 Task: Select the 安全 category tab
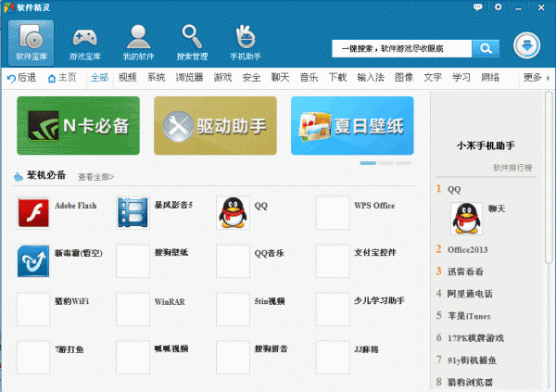[251, 77]
